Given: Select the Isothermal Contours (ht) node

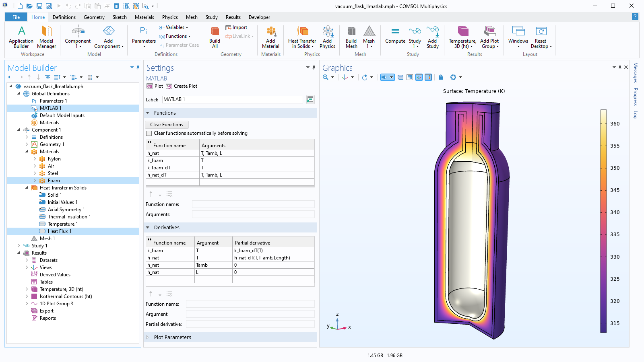Looking at the screenshot, I should coord(66,296).
